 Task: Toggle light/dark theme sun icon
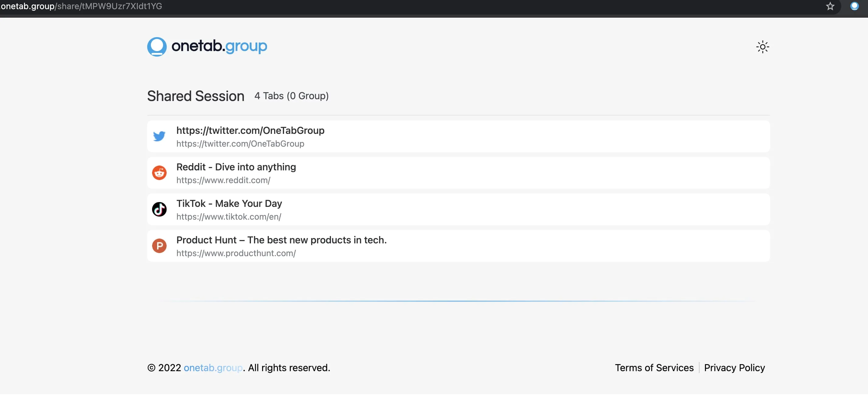(x=762, y=47)
